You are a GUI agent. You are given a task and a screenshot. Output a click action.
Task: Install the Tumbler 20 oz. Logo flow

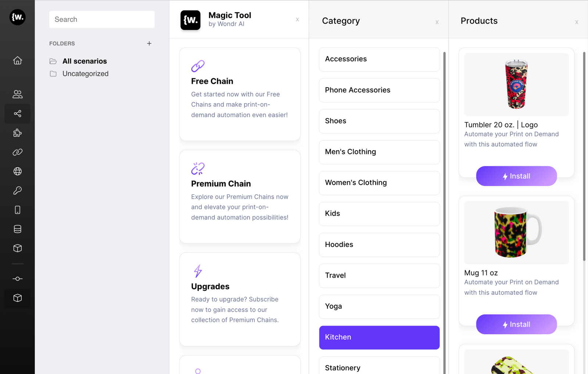point(516,176)
